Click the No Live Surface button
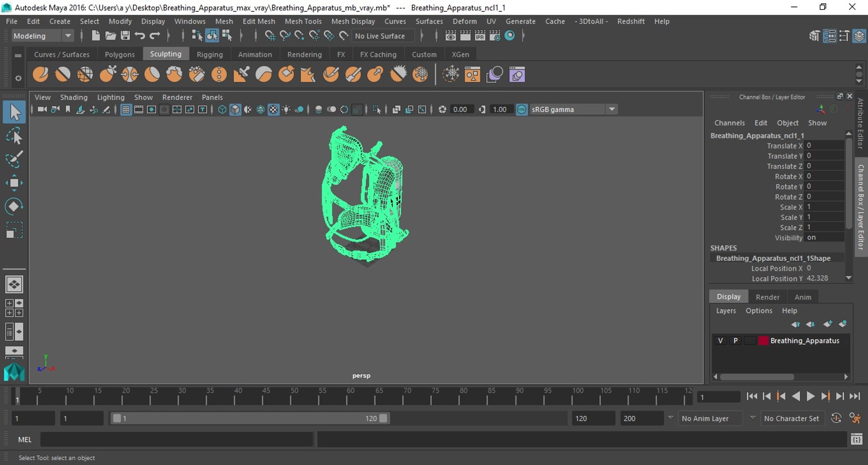The image size is (868, 465). coord(383,36)
